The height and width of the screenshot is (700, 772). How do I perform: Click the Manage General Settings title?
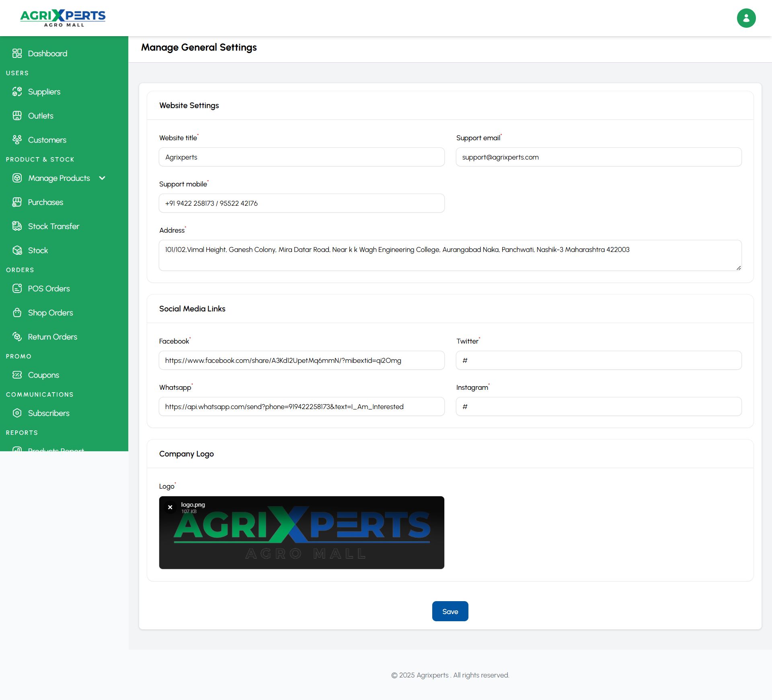(x=199, y=47)
